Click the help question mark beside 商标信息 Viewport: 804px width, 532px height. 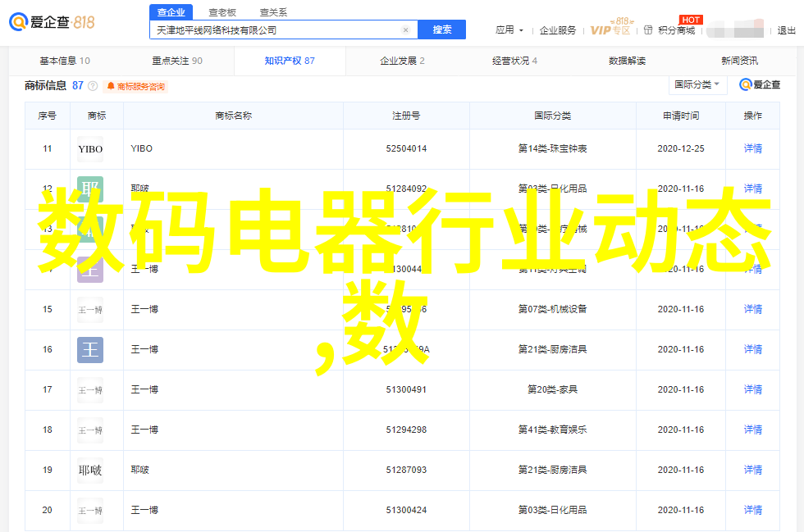point(93,86)
